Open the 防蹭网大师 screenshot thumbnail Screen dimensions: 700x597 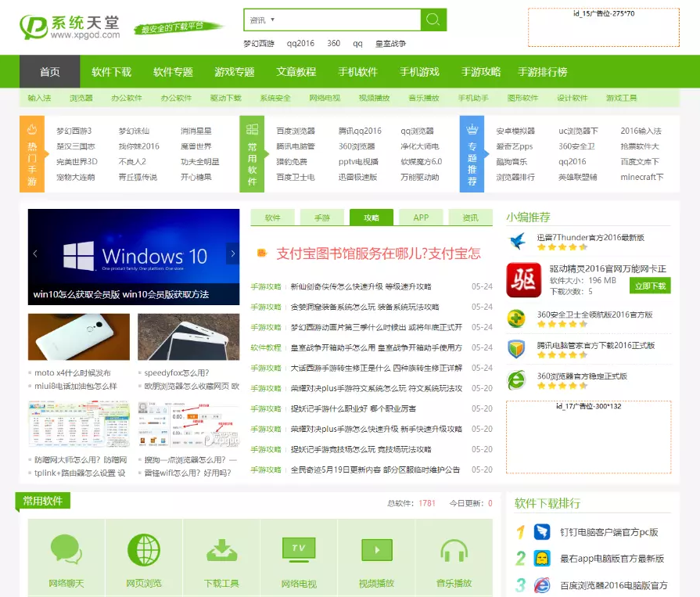pyautogui.click(x=79, y=424)
